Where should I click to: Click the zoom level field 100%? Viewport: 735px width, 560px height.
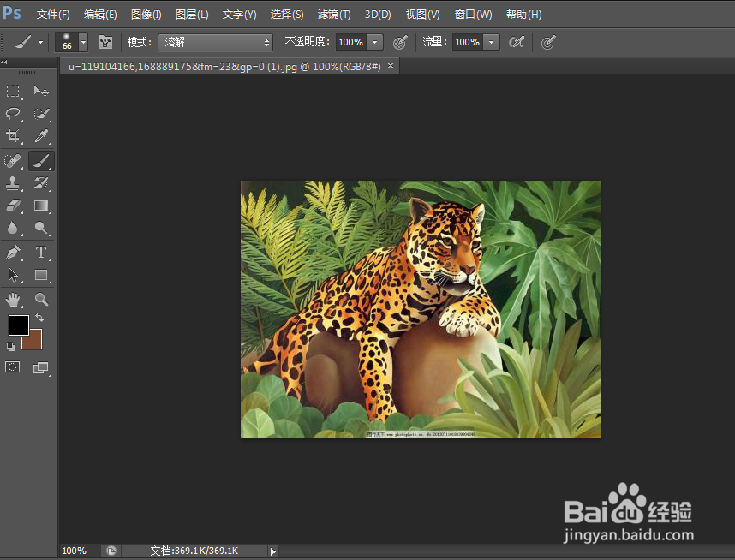75,551
